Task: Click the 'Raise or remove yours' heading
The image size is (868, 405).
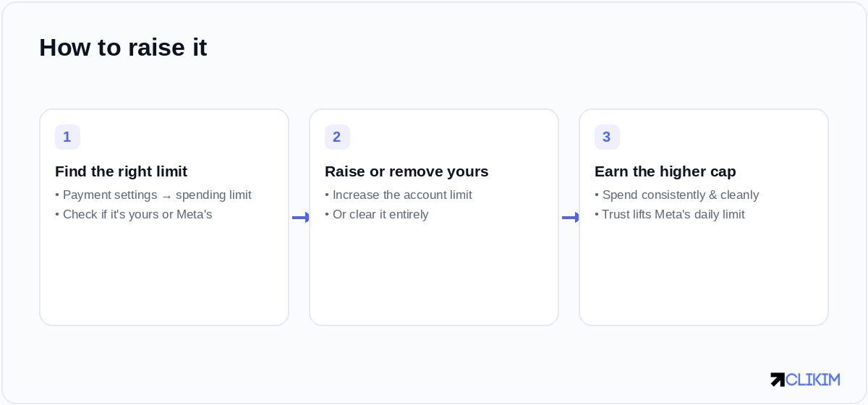Action: click(407, 171)
